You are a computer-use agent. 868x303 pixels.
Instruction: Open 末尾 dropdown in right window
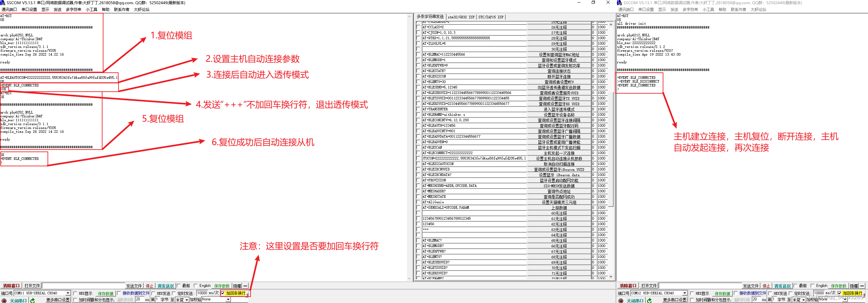(x=804, y=300)
